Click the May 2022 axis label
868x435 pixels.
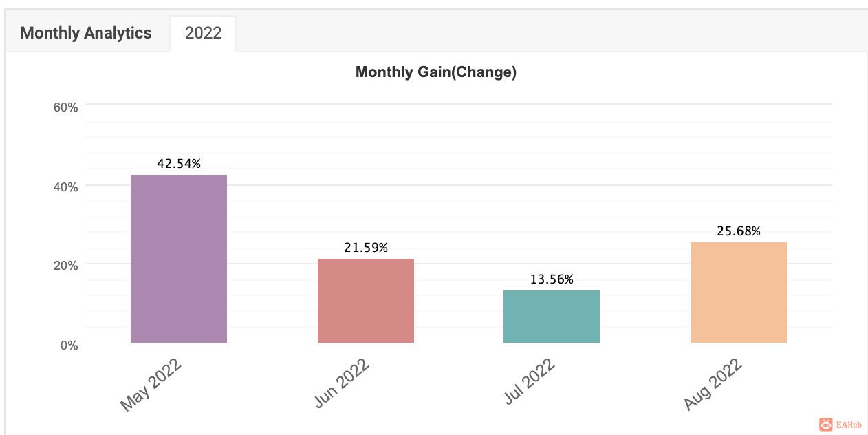pos(151,385)
